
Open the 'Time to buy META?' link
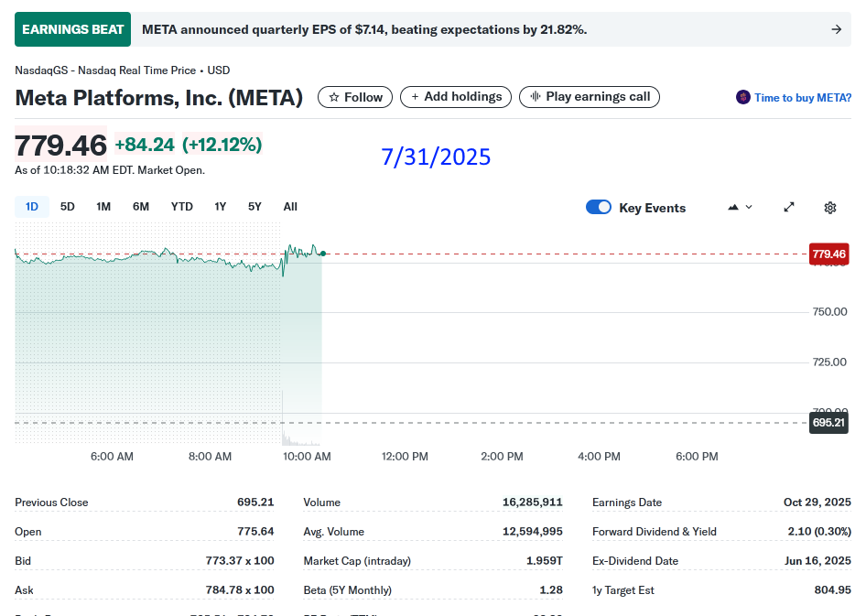[x=803, y=98]
